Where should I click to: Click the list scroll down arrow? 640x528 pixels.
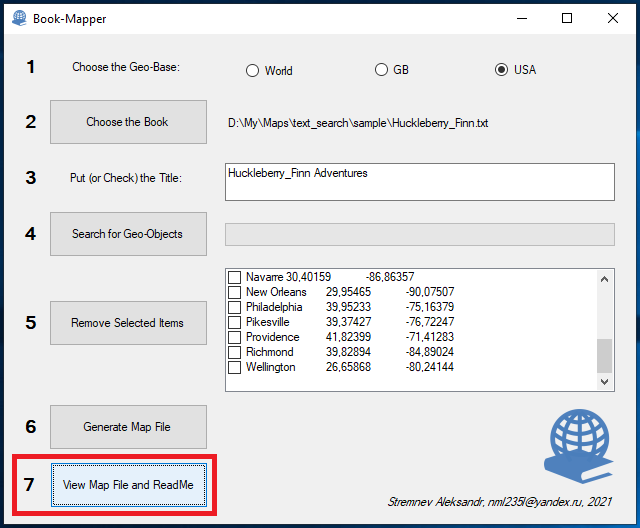point(604,382)
